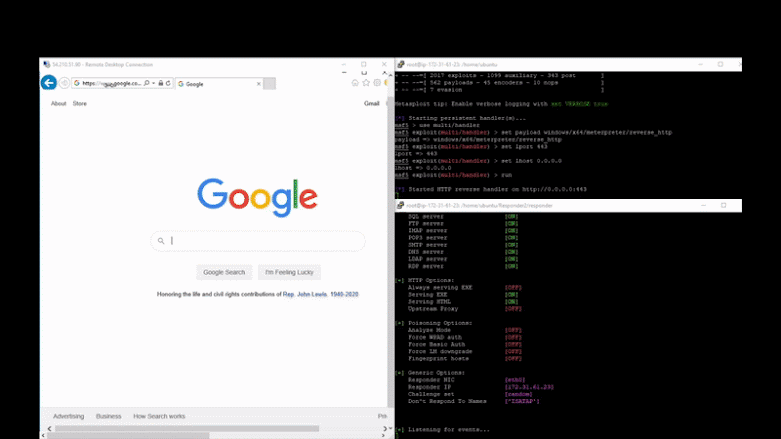781x439 pixels.
Task: Click the magnifier icon inside the search box
Action: point(161,241)
